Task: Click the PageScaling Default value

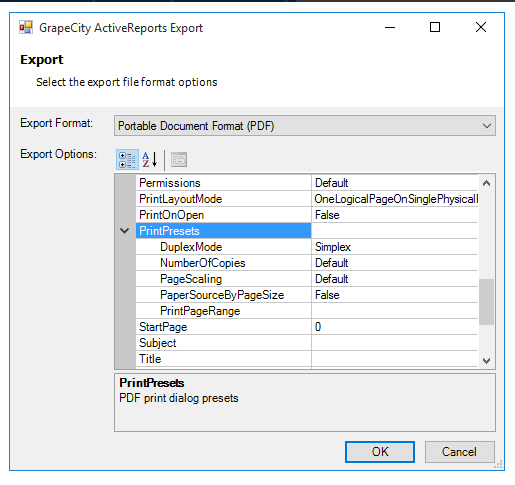Action: tap(395, 279)
